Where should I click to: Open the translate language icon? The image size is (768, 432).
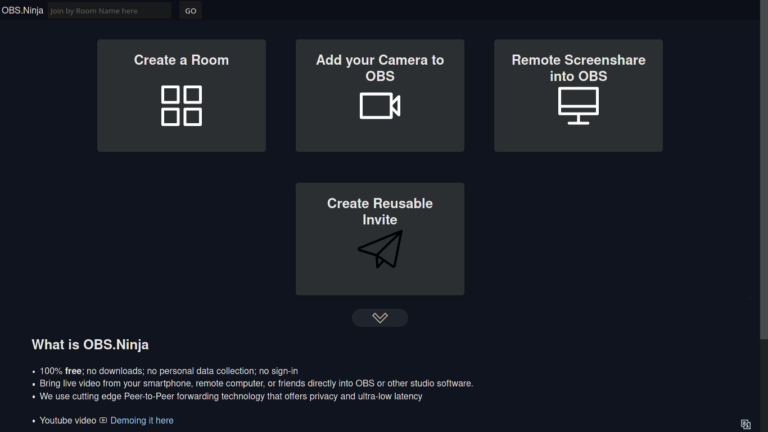(745, 424)
